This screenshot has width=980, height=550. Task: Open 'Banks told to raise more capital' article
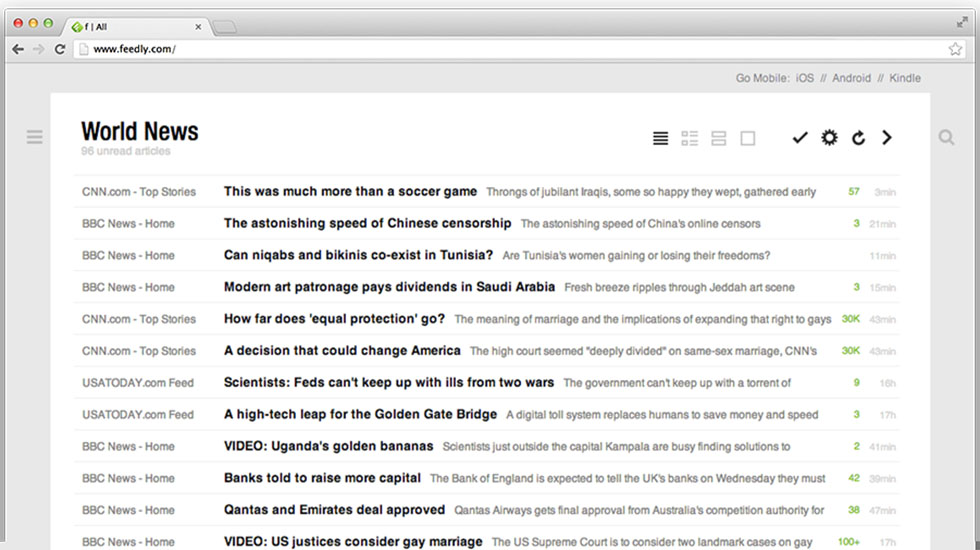pos(322,478)
